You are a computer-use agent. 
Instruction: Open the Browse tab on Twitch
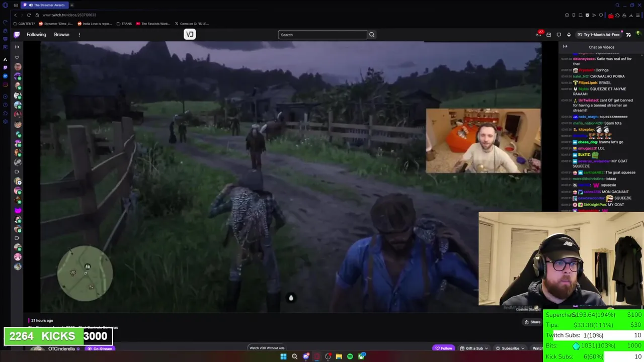tap(61, 35)
